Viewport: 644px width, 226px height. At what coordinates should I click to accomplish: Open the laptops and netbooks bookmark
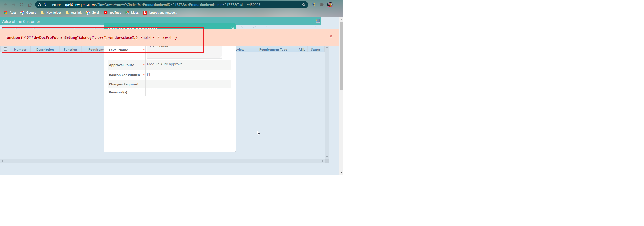160,13
